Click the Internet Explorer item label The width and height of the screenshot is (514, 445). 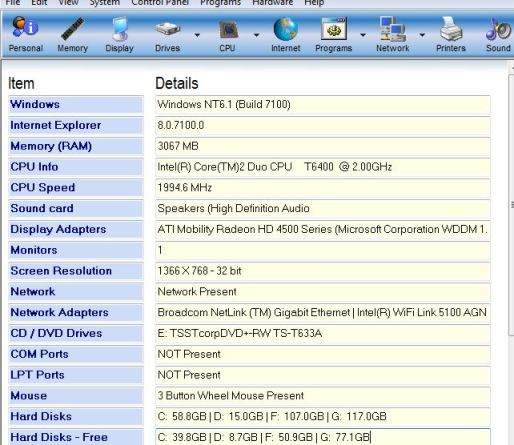point(76,125)
